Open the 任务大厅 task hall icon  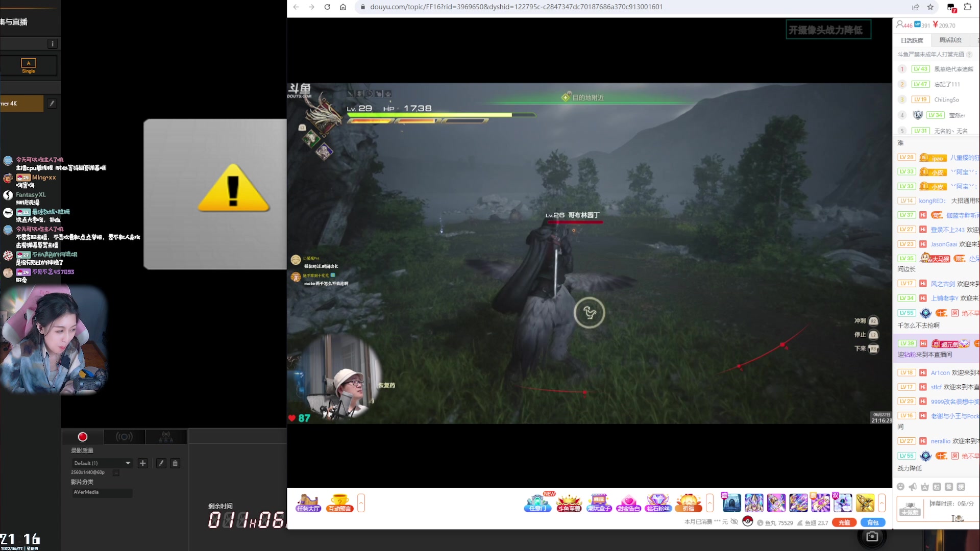click(x=308, y=503)
